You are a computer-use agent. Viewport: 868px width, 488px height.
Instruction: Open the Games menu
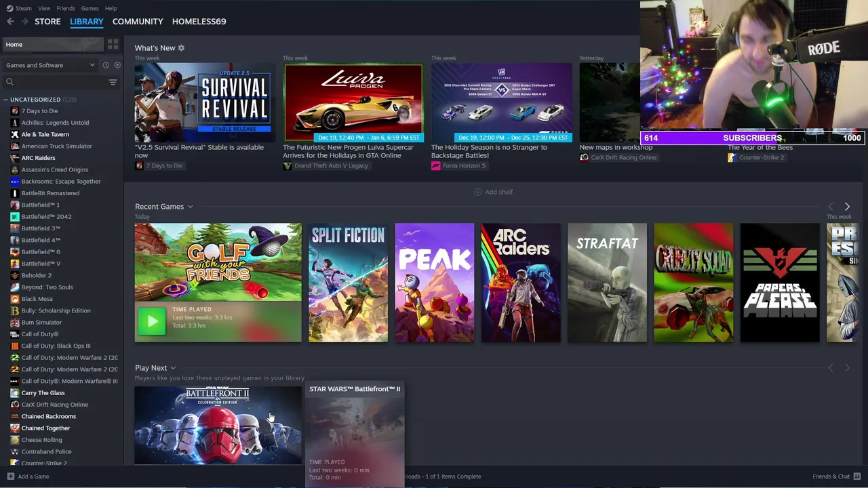pos(90,8)
